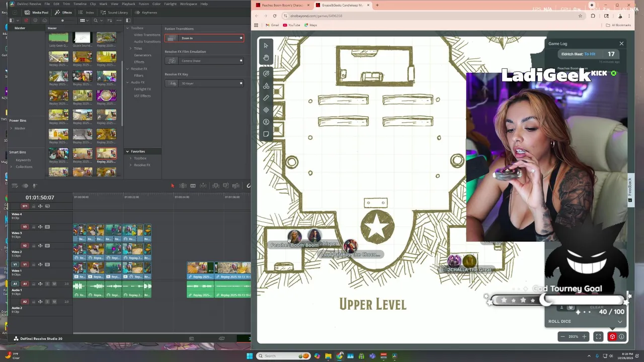This screenshot has width=644, height=362.
Task: Open the character token tool on map
Action: coord(266,122)
